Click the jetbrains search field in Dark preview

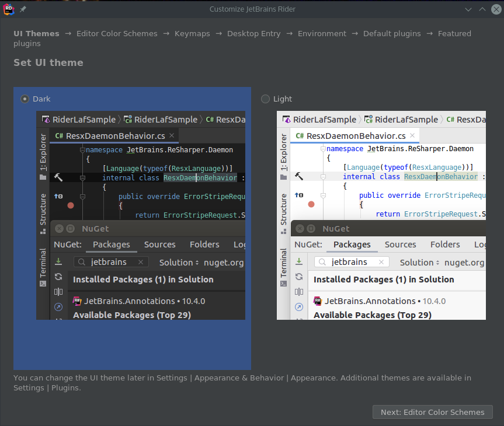point(111,262)
